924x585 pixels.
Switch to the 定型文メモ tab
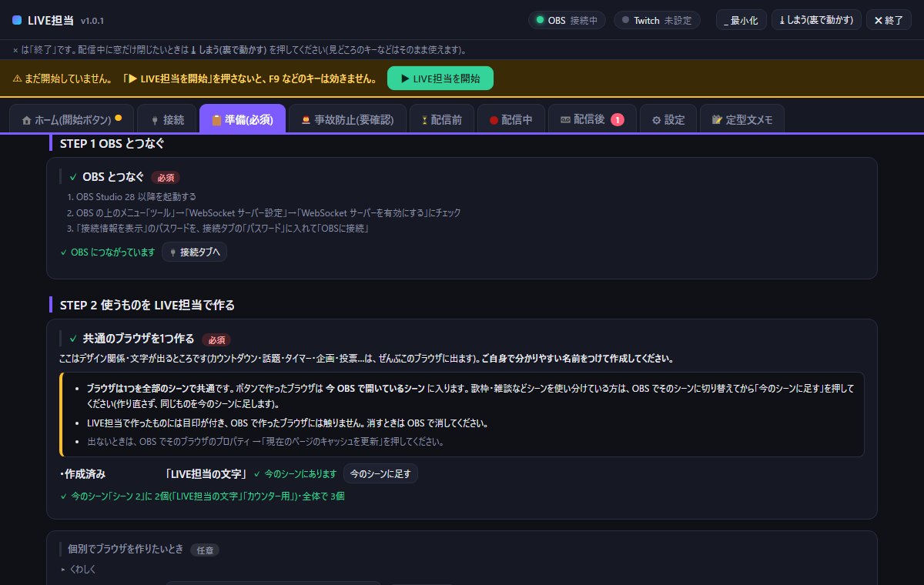click(742, 119)
